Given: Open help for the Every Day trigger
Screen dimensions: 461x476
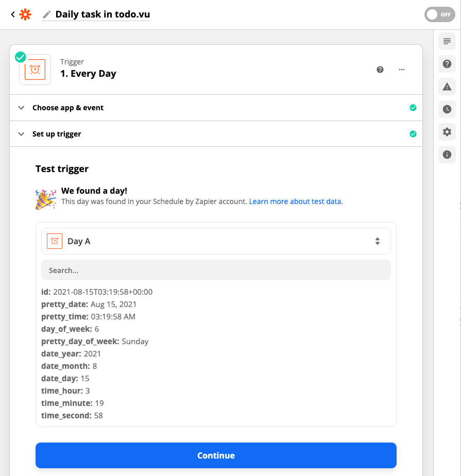Looking at the screenshot, I should [380, 70].
